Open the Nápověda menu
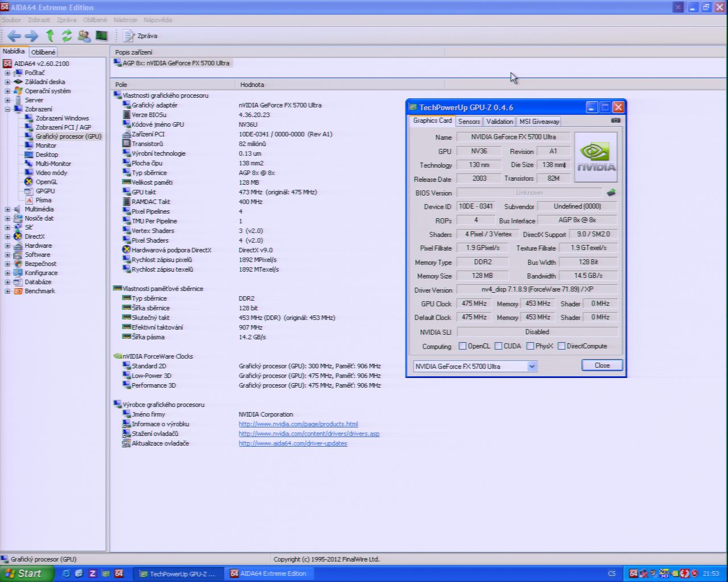Viewport: 728px width, 582px height. coord(158,20)
